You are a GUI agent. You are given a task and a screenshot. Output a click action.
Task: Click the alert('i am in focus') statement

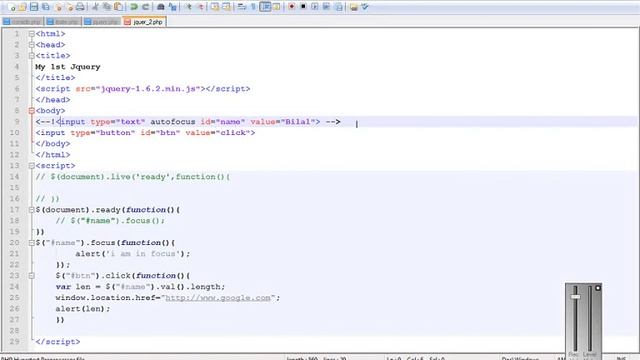pyautogui.click(x=133, y=254)
